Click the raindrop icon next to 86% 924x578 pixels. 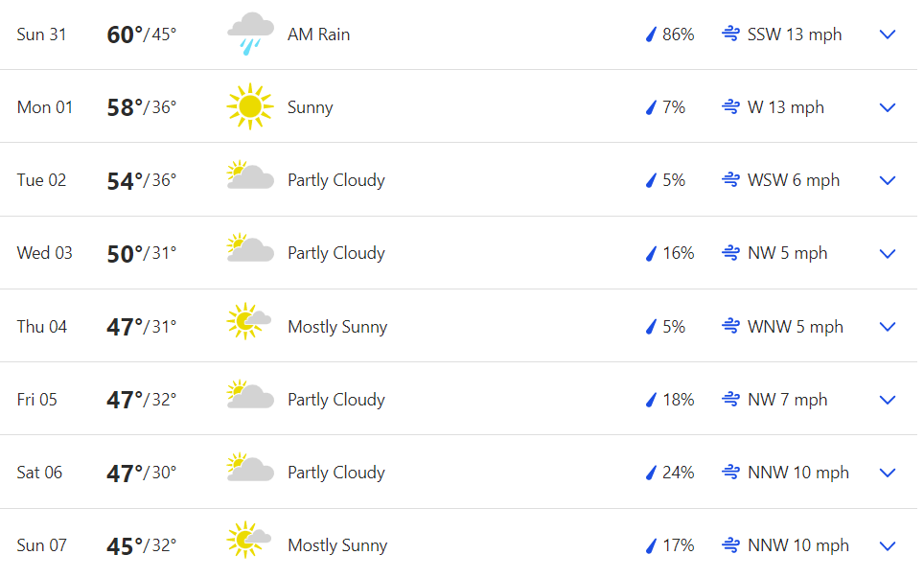tap(651, 35)
